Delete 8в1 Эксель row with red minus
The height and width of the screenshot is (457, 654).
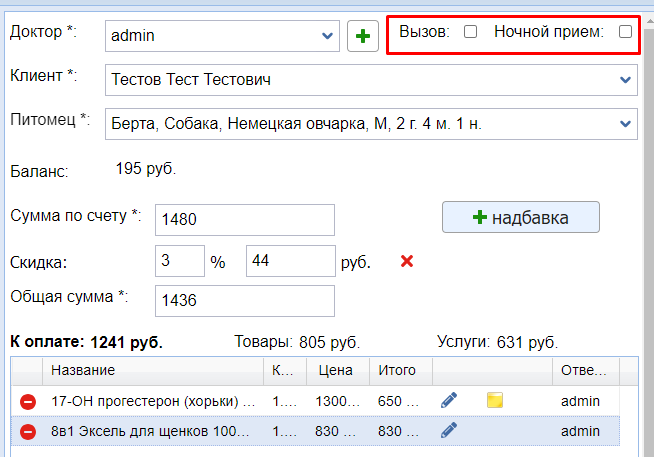tap(28, 431)
